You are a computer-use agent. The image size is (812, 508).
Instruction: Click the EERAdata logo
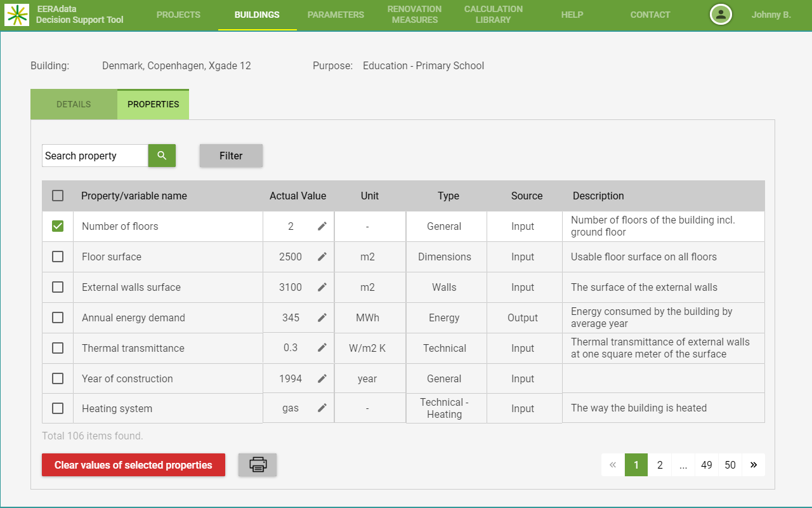click(x=17, y=15)
